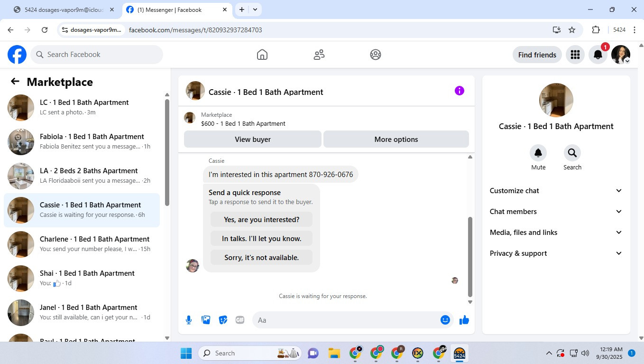Open LA 2 Beds 2 Baths conversation
This screenshot has height=364, width=644.
(82, 176)
